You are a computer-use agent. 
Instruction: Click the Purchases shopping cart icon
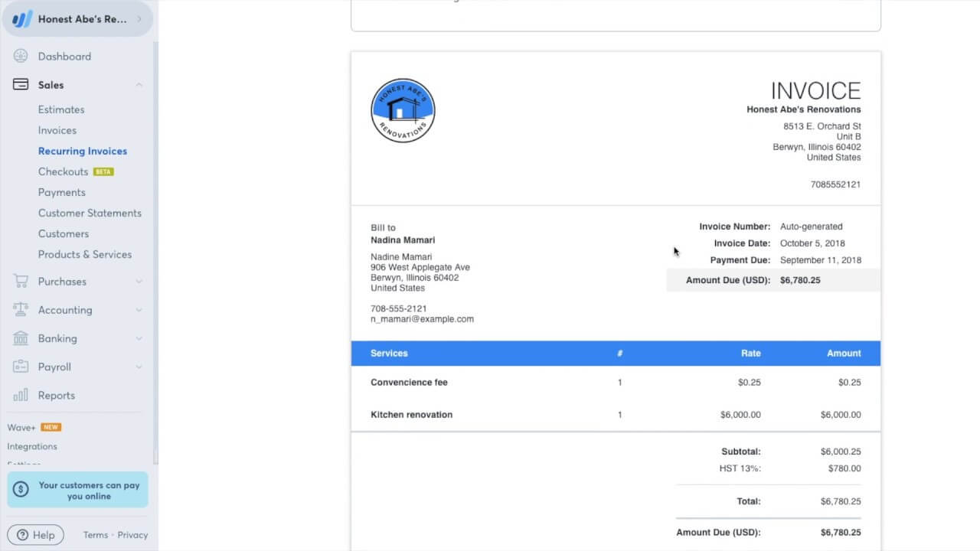point(20,281)
